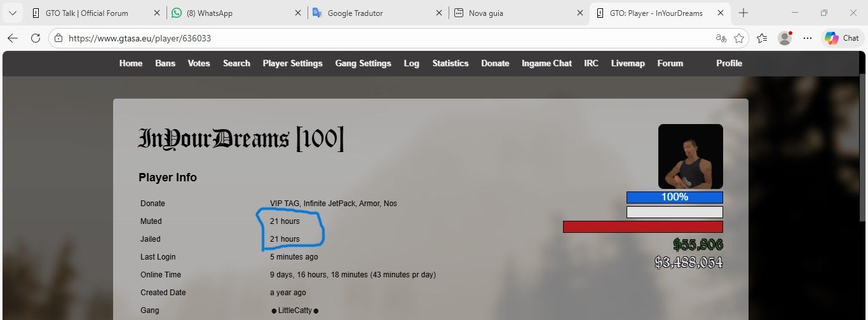View site information lock icon
The height and width of the screenshot is (320, 868).
(x=58, y=38)
